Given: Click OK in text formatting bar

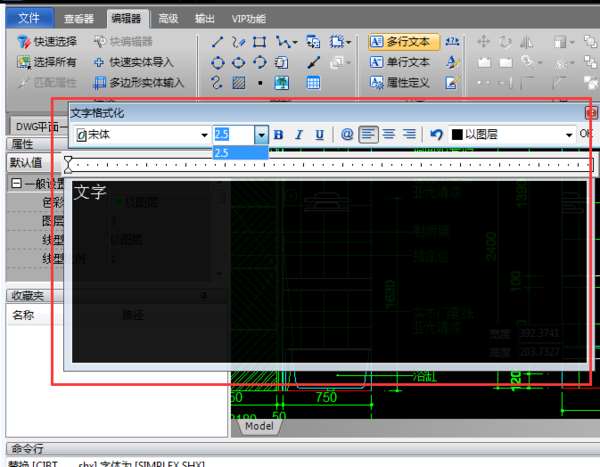Looking at the screenshot, I should (586, 134).
